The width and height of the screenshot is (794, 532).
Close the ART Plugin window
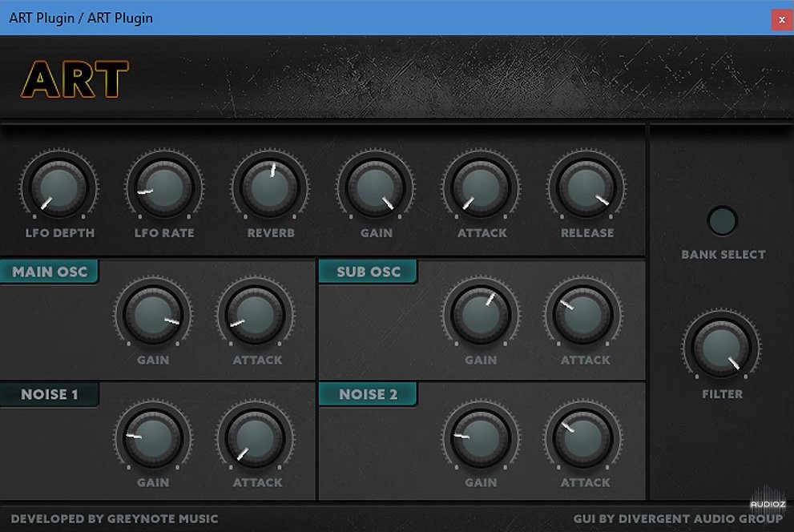(782, 19)
